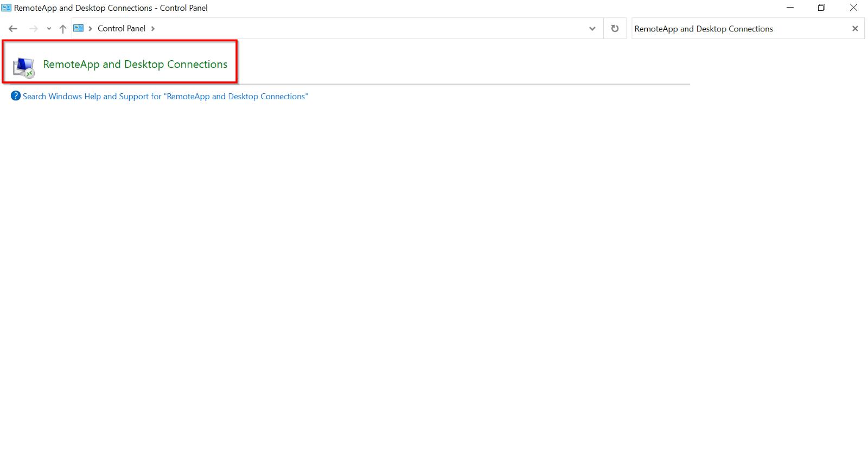Viewport: 868px width, 460px height.
Task: Open RemoteApp and Desktop Connections link
Action: 135,65
